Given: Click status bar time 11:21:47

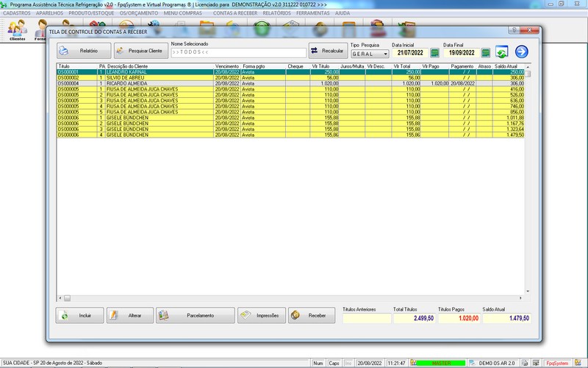Looking at the screenshot, I should [x=396, y=363].
